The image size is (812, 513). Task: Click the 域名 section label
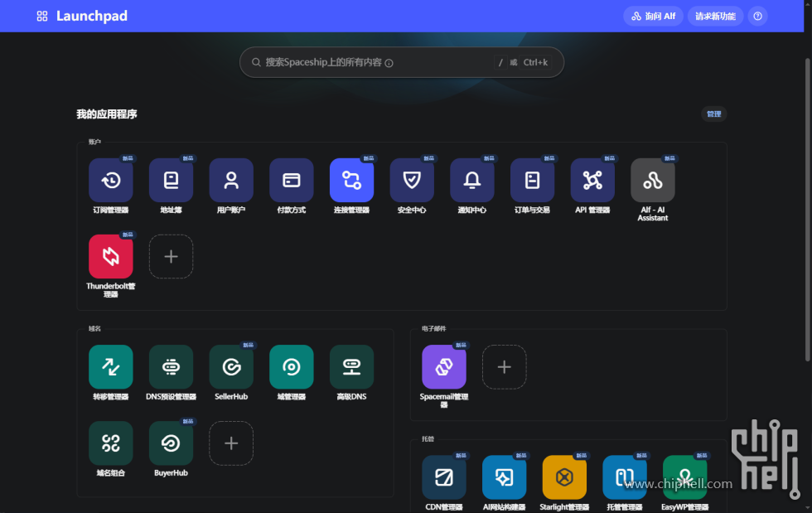pyautogui.click(x=94, y=328)
